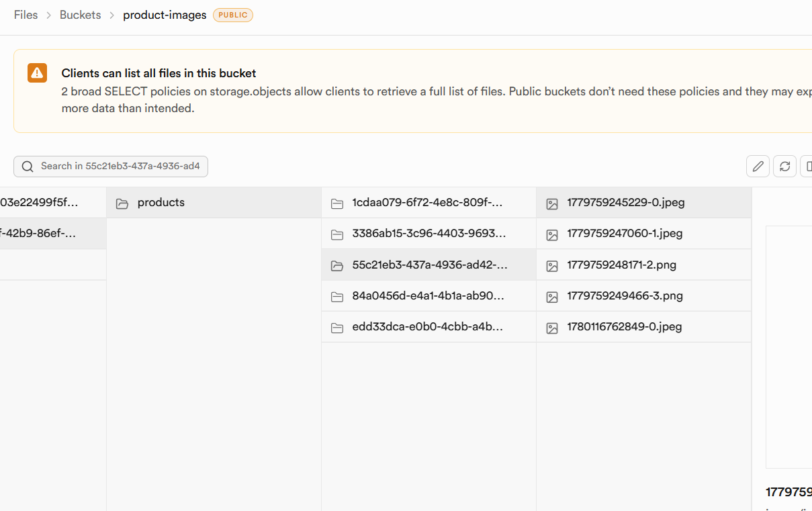Select product-images breadcrumb
The height and width of the screenshot is (511, 812).
pyautogui.click(x=165, y=15)
